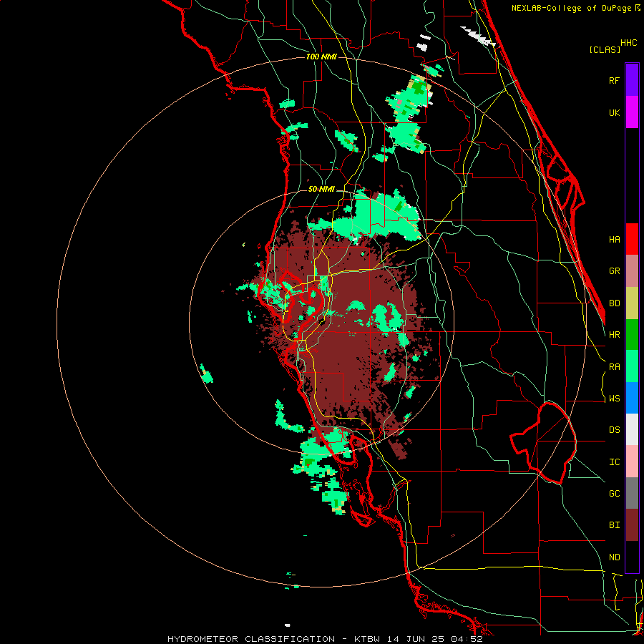This screenshot has width=644, height=644.
Task: Click the HR legend label
Action: tap(615, 335)
